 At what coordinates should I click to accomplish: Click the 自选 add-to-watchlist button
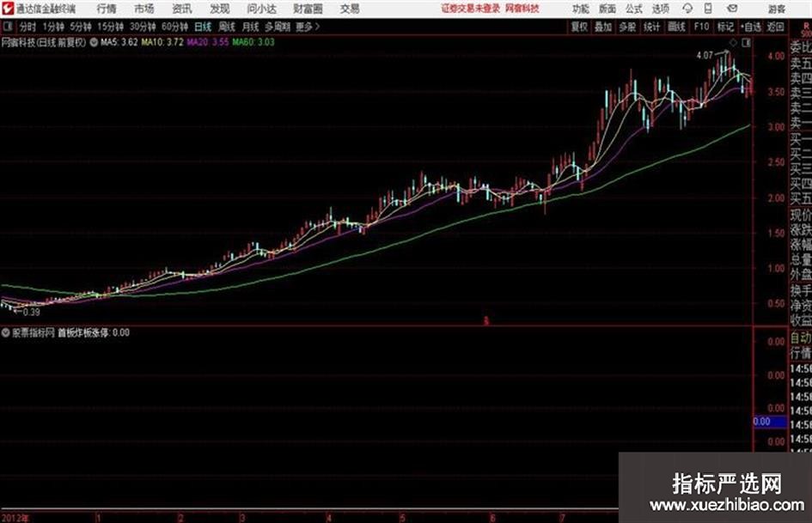[751, 27]
